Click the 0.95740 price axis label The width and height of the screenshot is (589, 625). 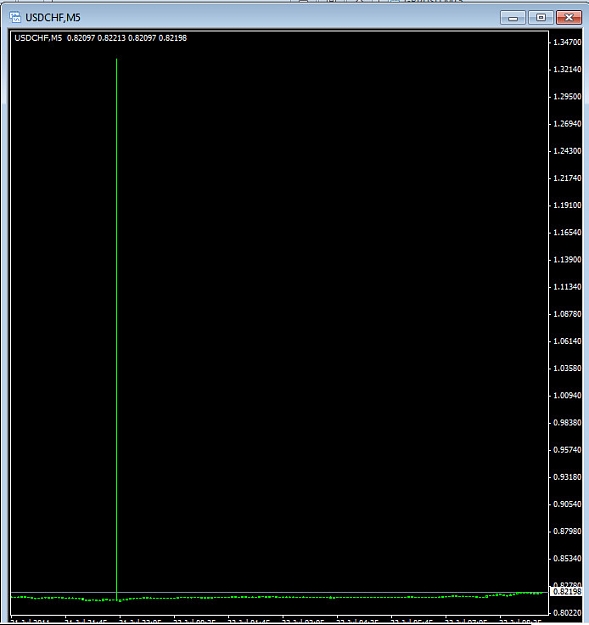click(x=567, y=450)
